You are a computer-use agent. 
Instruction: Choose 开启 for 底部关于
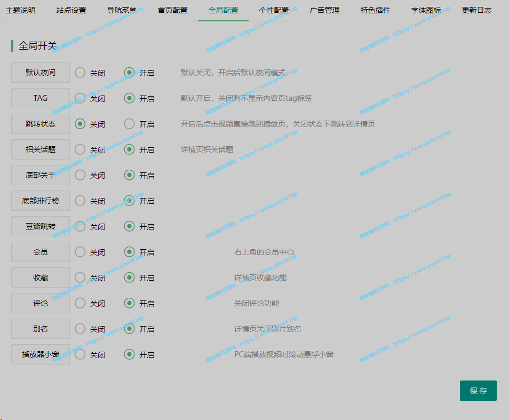coord(129,175)
